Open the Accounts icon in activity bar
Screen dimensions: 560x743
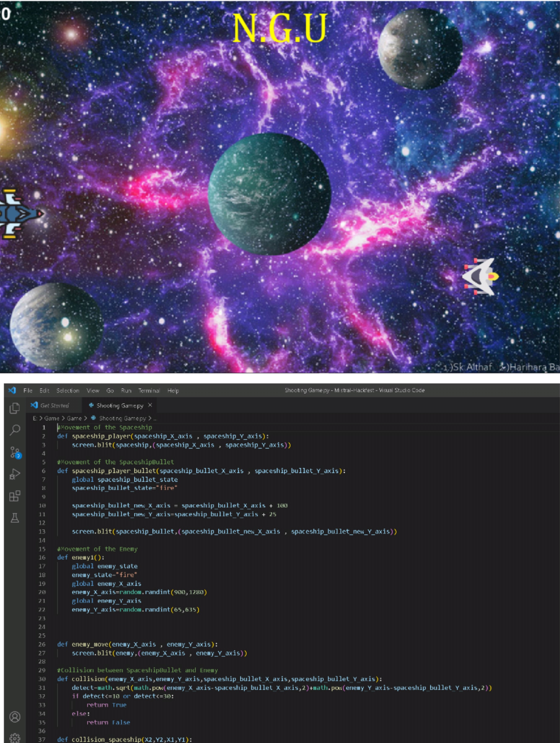[15, 716]
